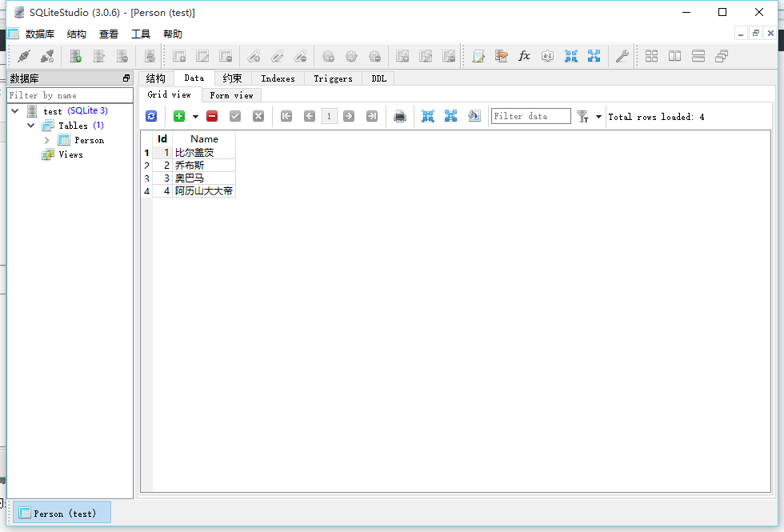The width and height of the screenshot is (784, 532).
Task: Open the 工具 menu
Action: (x=141, y=34)
